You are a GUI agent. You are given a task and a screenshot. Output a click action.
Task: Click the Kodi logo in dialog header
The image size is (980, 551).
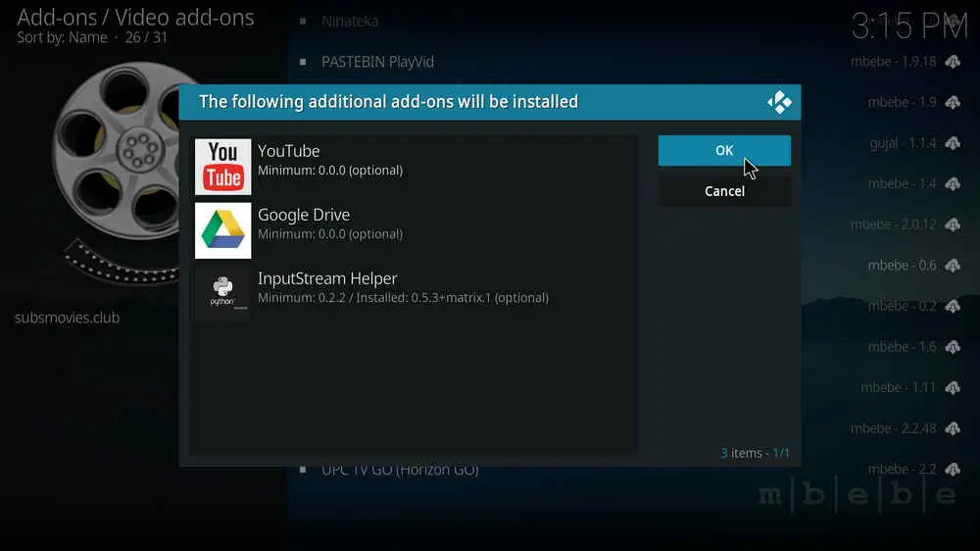point(779,102)
